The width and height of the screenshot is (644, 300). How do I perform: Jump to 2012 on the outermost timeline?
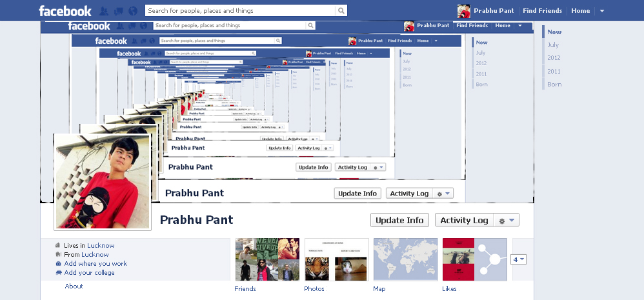click(554, 58)
